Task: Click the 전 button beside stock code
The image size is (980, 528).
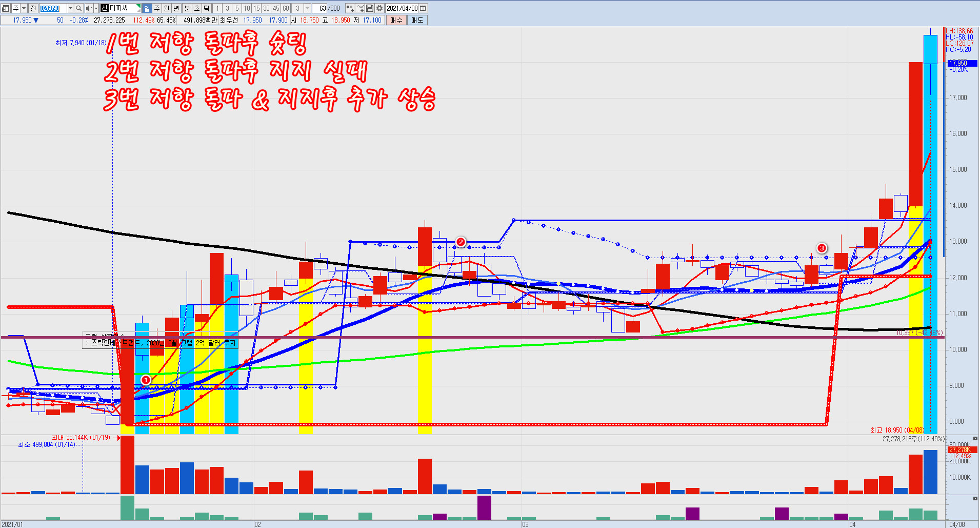Action: tap(33, 8)
